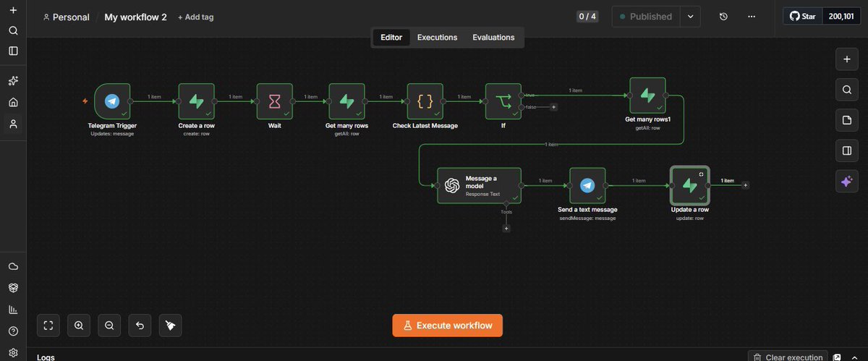Screen dimensions: 868x361
Task: Switch to the Editor tab
Action: [x=391, y=38]
